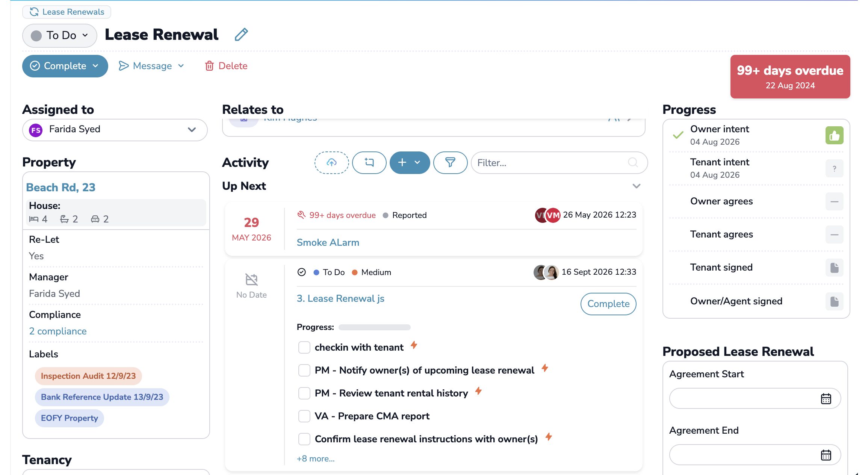Open the Farida Syed assignee dropdown

115,130
